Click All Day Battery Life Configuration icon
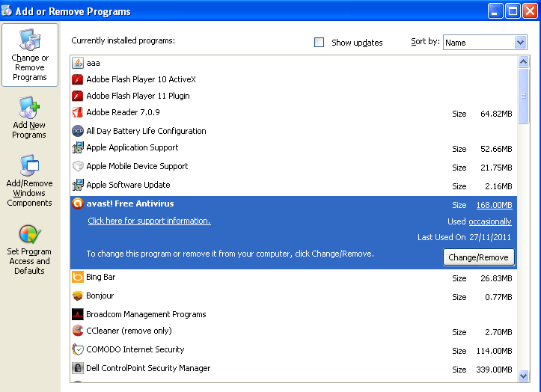Viewport: 541px width, 392px height. coord(78,131)
